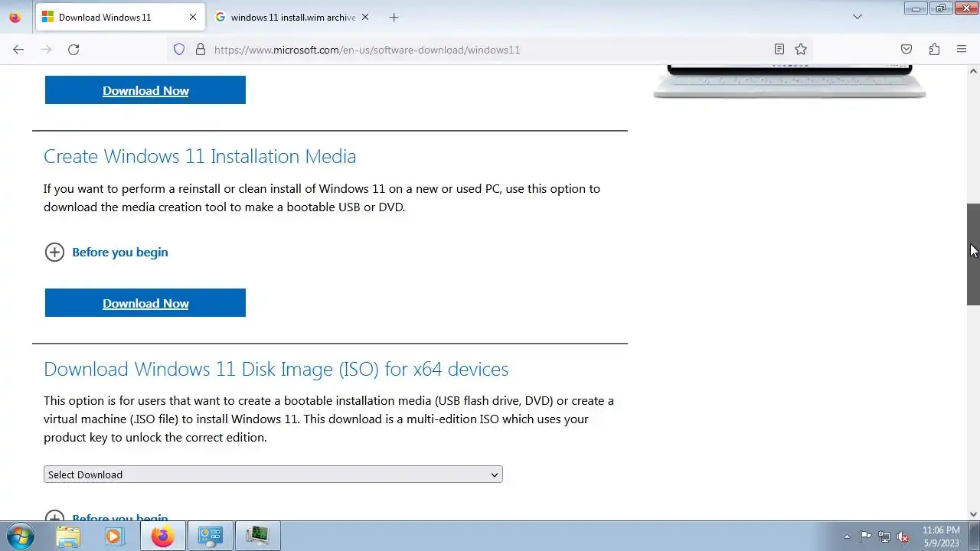The width and height of the screenshot is (980, 551).
Task: Show hidden tray icons arrow
Action: point(847,536)
